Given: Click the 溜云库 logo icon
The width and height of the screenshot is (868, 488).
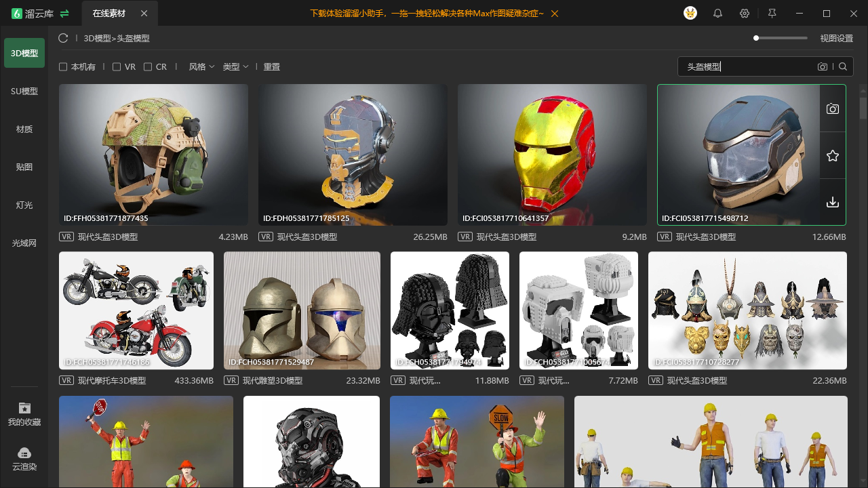Looking at the screenshot, I should point(17,14).
